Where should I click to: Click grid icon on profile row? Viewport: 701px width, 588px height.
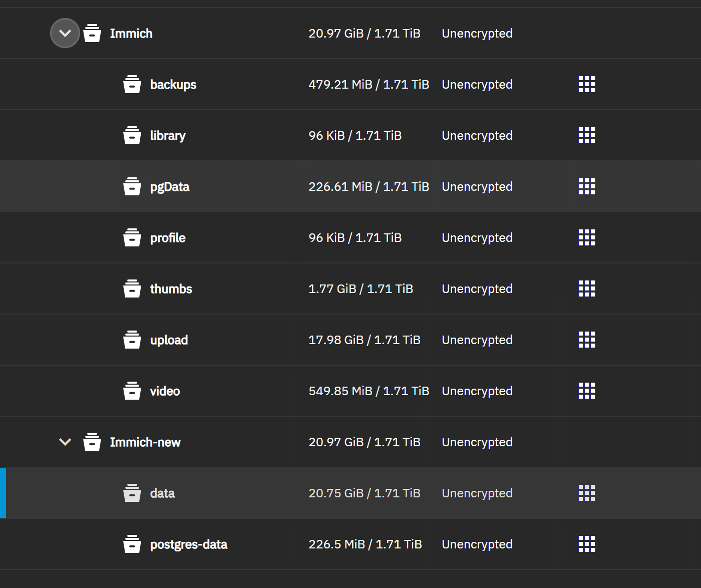point(587,238)
